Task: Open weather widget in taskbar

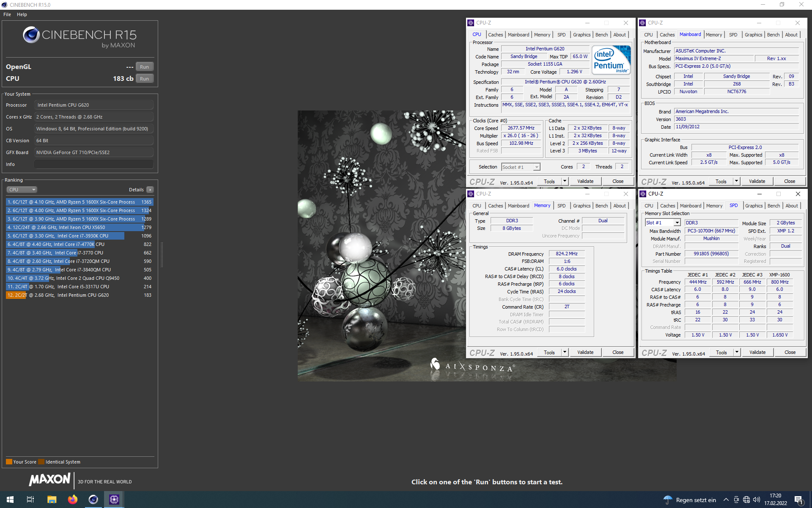Action: click(x=689, y=500)
